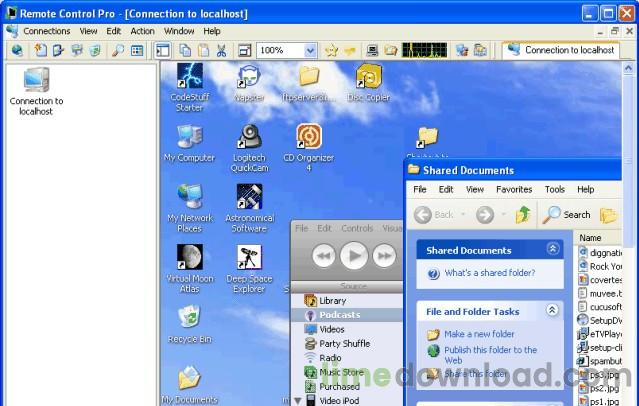Click the magnifier search toolbar icon

(117, 50)
